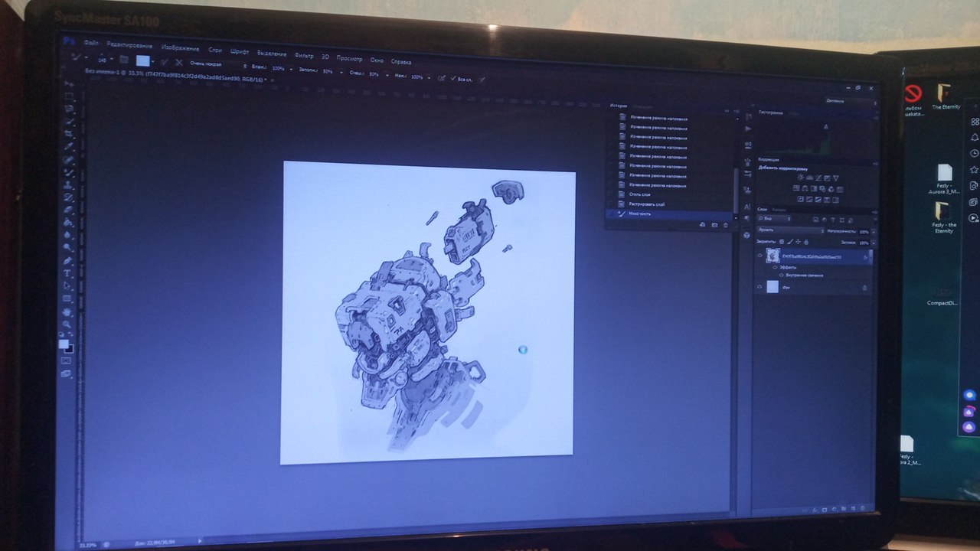Click the Actions play icon in dock
The height and width of the screenshot is (551, 980).
(747, 129)
